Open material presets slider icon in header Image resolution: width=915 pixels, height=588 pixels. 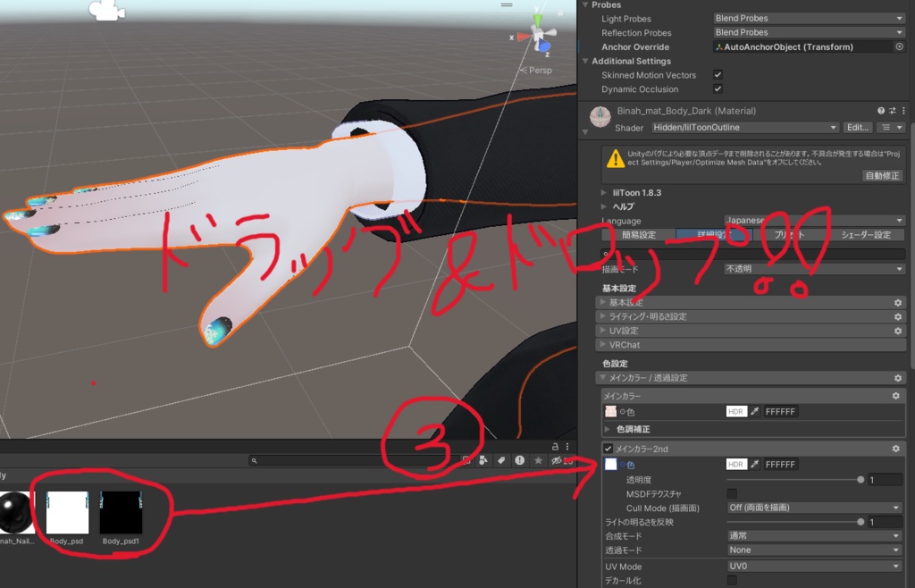[x=893, y=110]
